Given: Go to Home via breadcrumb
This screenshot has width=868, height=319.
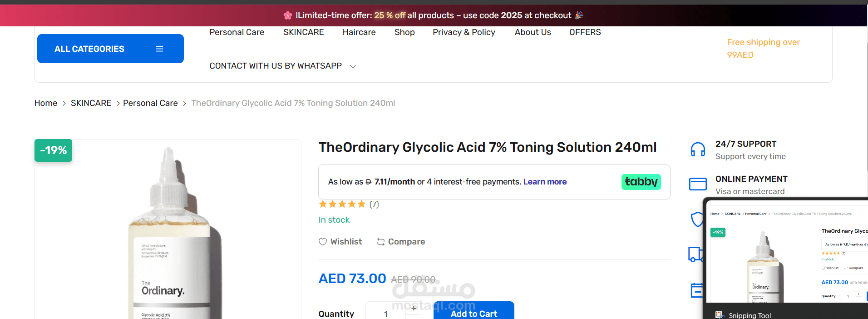Looking at the screenshot, I should (x=46, y=103).
